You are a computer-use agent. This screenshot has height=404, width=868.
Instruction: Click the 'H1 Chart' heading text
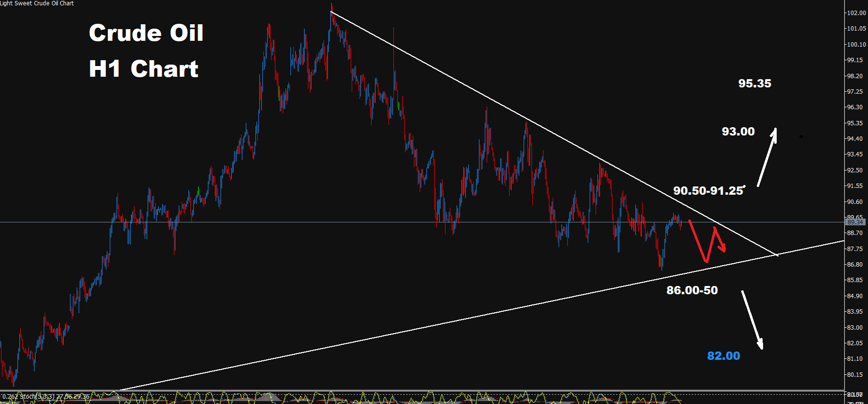pos(144,69)
